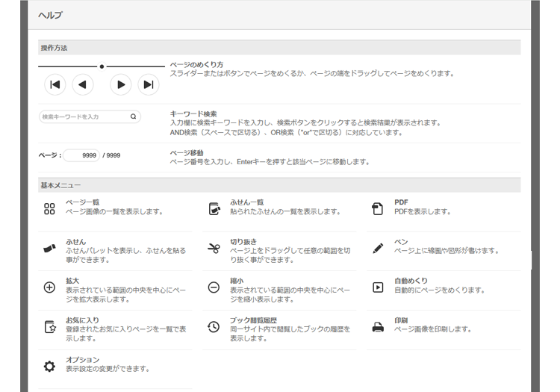Click the last page skip-forward button
This screenshot has height=392, width=560.
click(148, 84)
